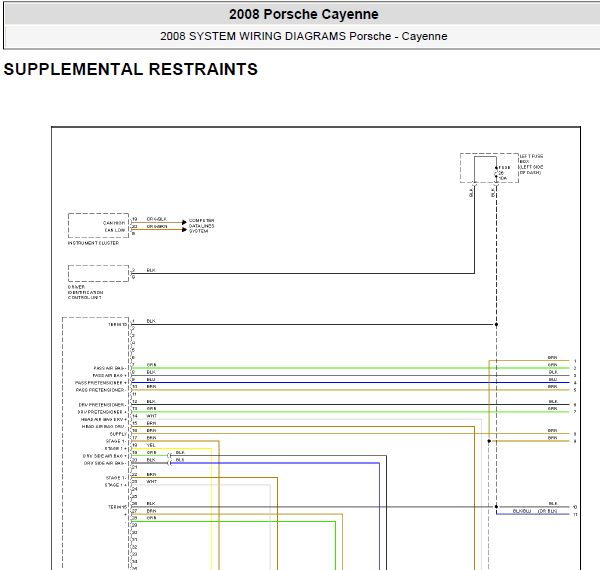Screen dimensions: 600x570
Task: Click the 'PASS PRETENSIONER -' terminal label
Action: click(101, 390)
